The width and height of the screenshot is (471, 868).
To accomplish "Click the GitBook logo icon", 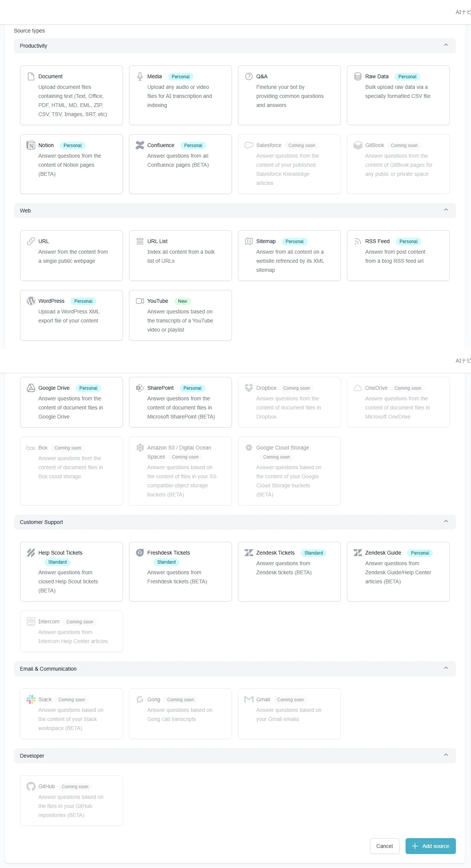I will pyautogui.click(x=358, y=145).
